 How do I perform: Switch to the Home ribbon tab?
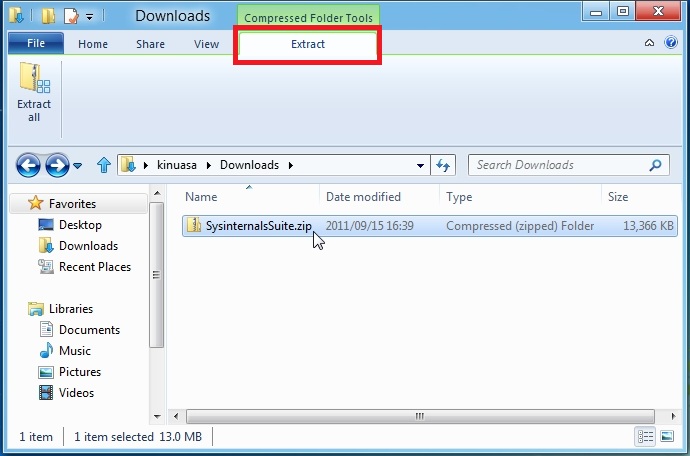click(x=93, y=44)
